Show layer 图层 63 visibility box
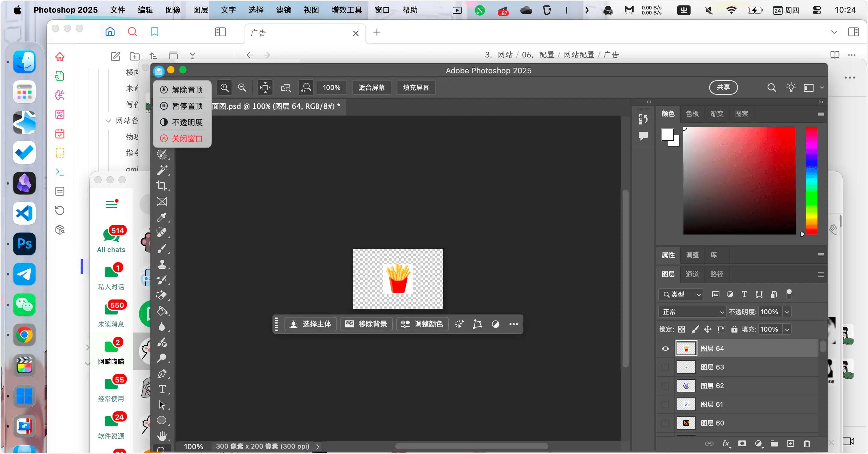 pos(665,367)
